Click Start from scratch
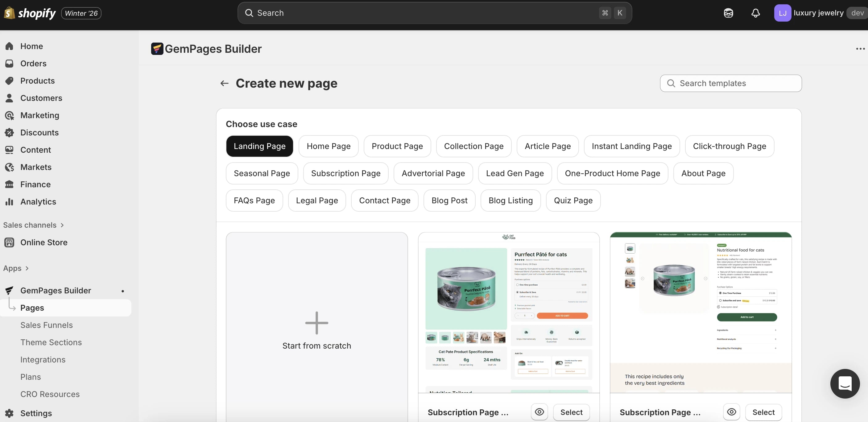868x422 pixels. 316,331
